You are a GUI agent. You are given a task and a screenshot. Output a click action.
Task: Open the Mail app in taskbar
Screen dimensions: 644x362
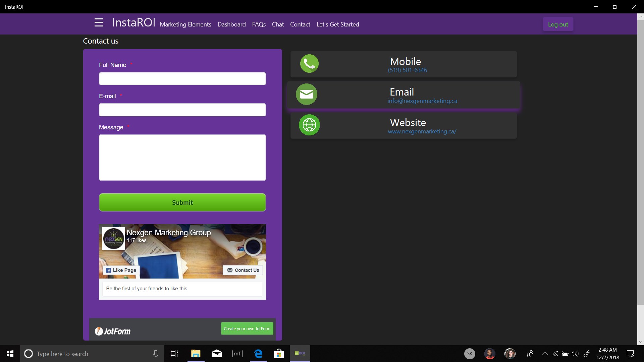(216, 354)
